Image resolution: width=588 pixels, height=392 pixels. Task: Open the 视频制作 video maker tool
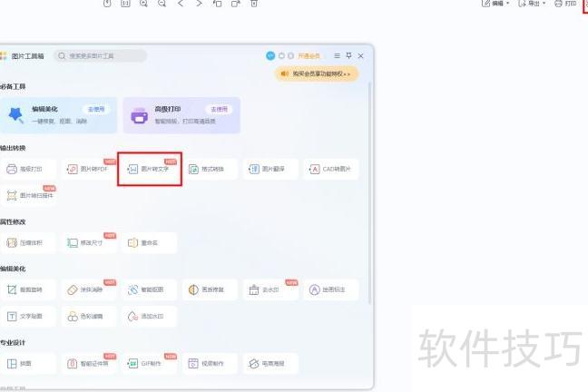click(x=210, y=364)
